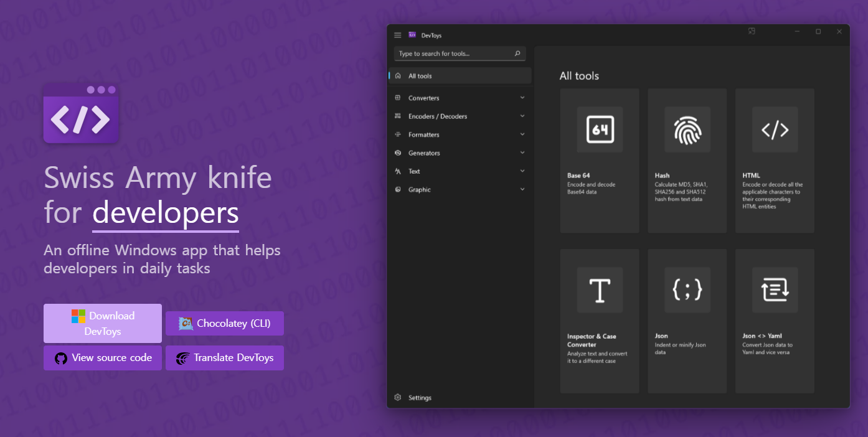Click the Formatters sidebar icon
868x437 pixels.
point(398,134)
